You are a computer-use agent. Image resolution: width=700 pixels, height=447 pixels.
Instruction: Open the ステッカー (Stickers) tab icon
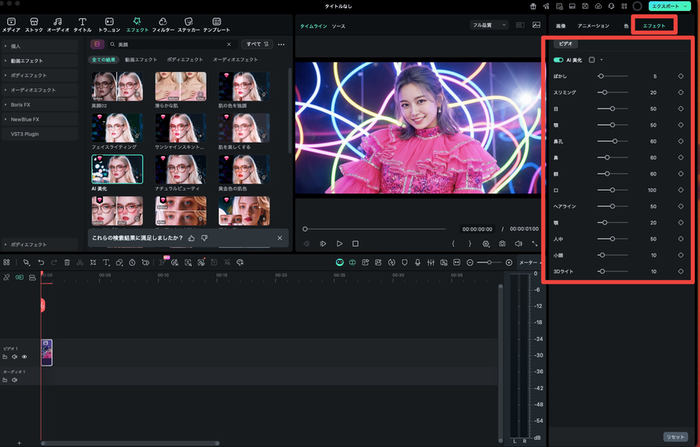coord(187,21)
